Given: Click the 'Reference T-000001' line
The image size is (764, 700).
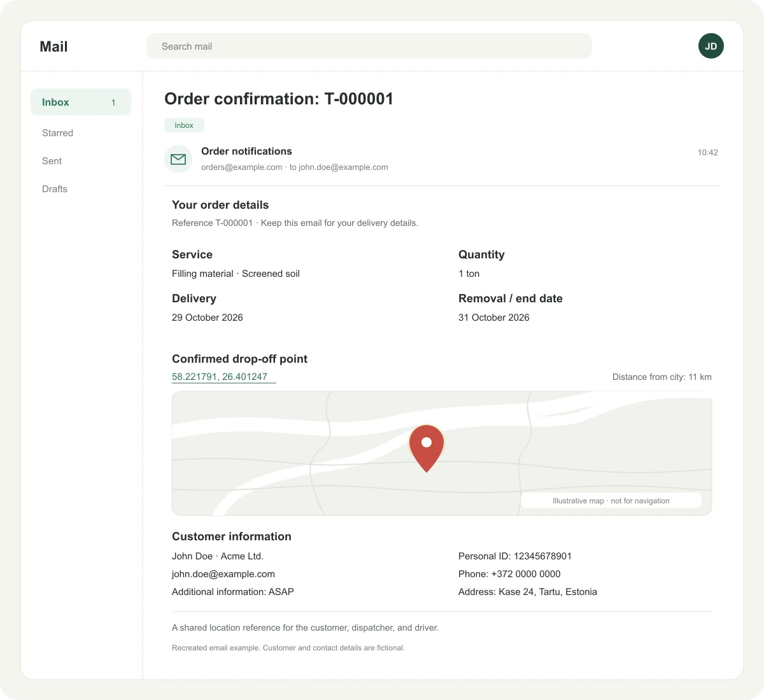Looking at the screenshot, I should (x=295, y=223).
